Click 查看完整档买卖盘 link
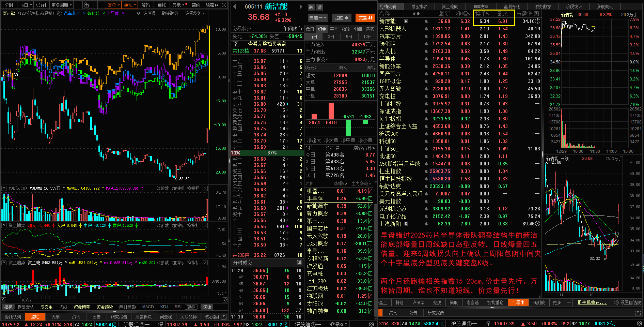The image size is (644, 327). click(x=267, y=44)
